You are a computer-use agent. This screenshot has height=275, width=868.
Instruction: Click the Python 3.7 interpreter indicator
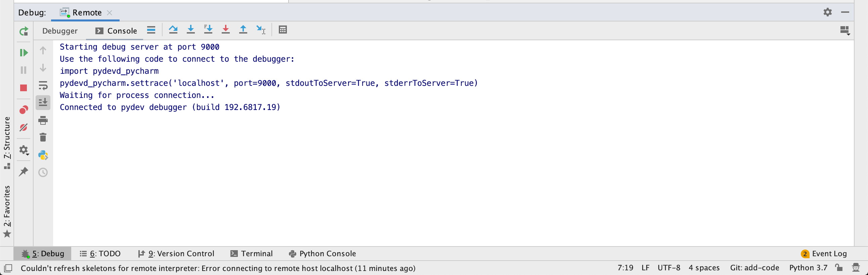(x=808, y=268)
